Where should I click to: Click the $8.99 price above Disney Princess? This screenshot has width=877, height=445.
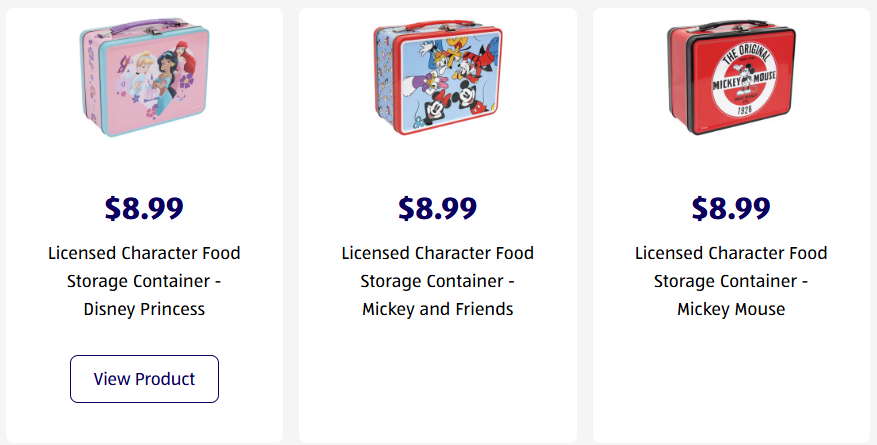(x=144, y=208)
